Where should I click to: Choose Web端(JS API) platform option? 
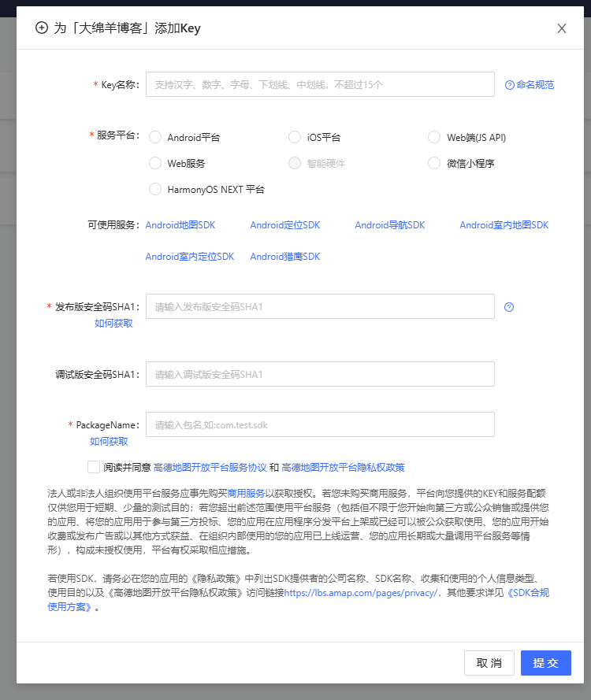434,137
